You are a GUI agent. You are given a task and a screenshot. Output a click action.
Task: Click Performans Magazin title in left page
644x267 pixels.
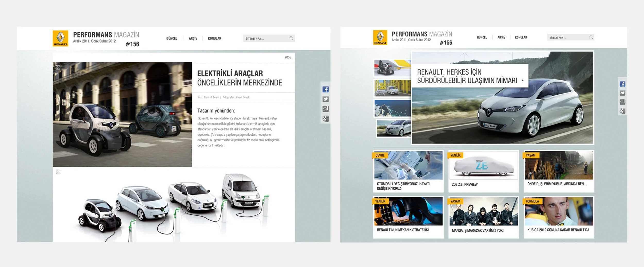106,35
